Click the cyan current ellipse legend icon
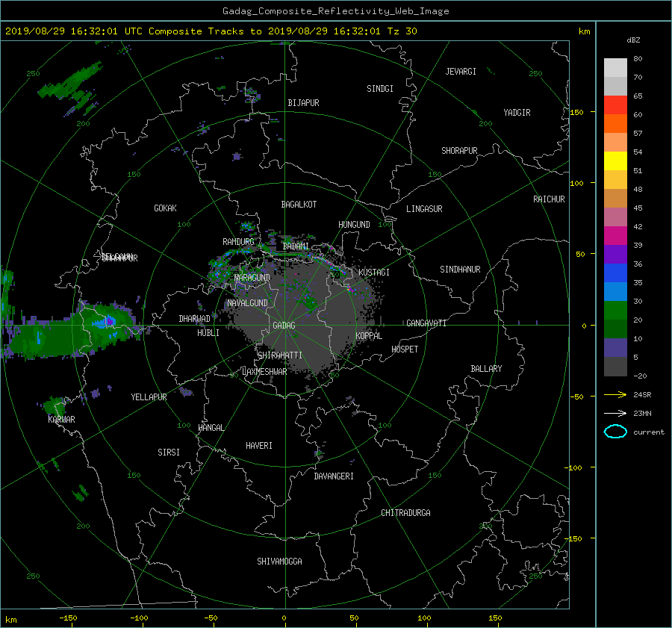672x628 pixels. [x=615, y=432]
